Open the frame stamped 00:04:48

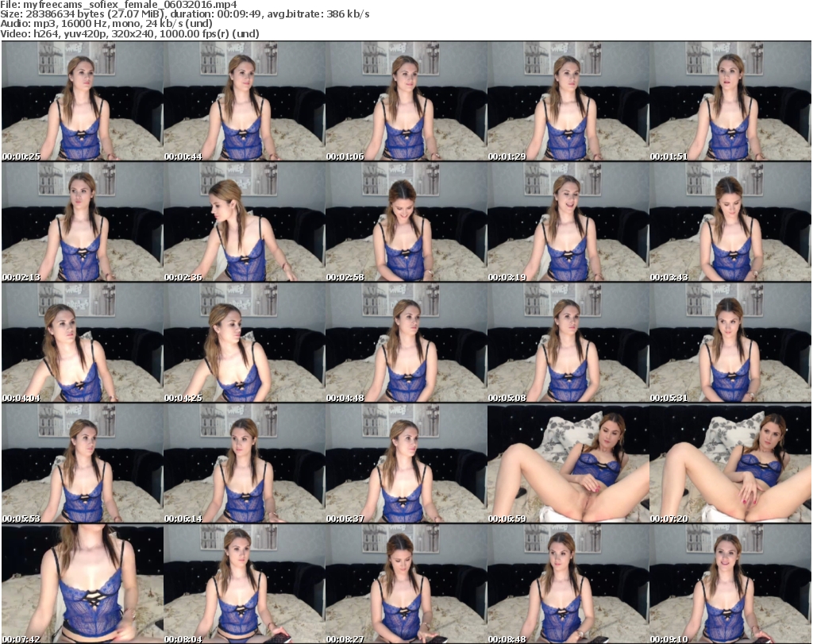pos(406,343)
